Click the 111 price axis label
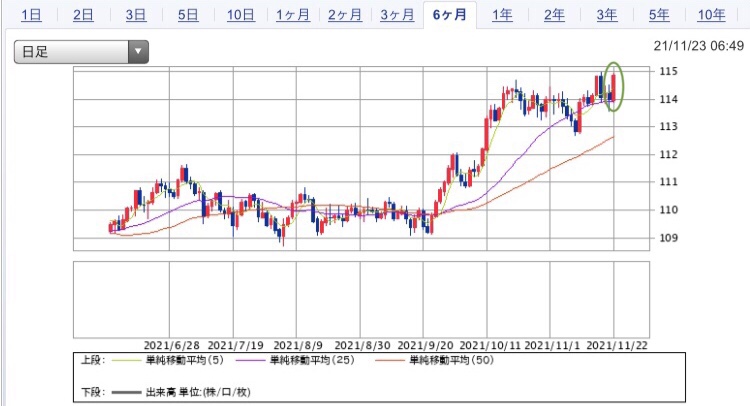Image resolution: width=750 pixels, height=406 pixels. coord(668,182)
